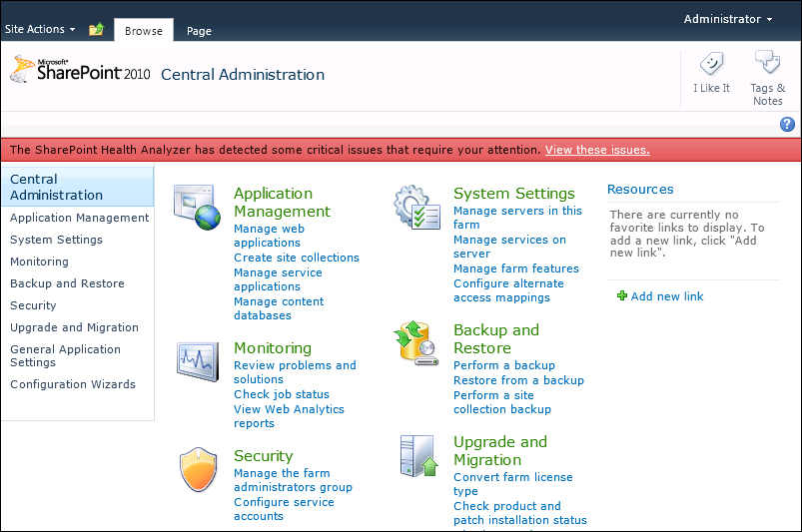Open Tags & Notes icon
This screenshot has height=532, width=802.
767,62
